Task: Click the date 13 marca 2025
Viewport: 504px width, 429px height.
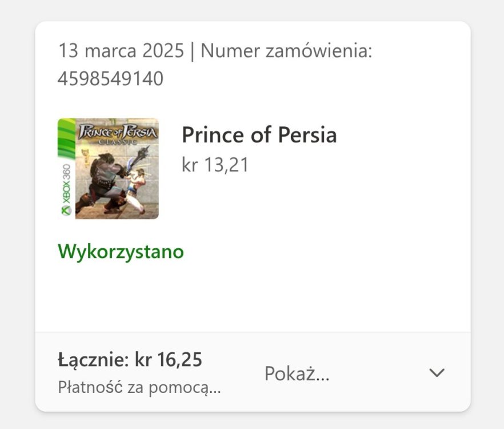Action: pyautogui.click(x=121, y=51)
